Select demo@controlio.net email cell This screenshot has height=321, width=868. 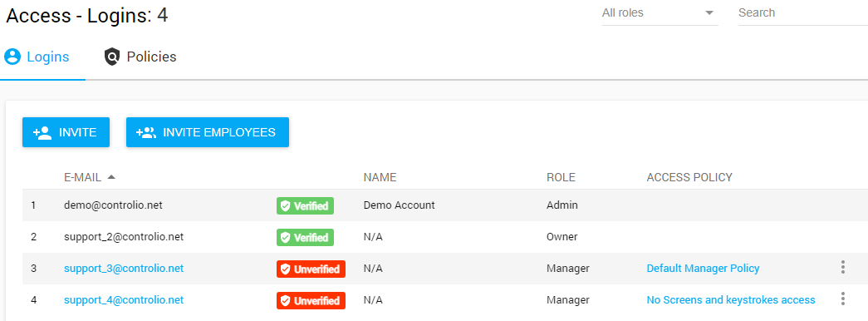coord(113,205)
